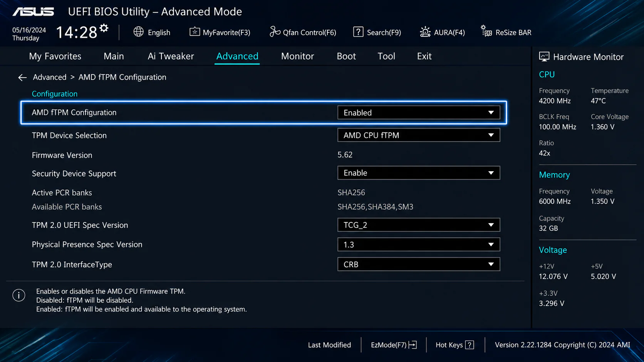
Task: Click AMD fTPM Configuration breadcrumb text
Action: 122,77
